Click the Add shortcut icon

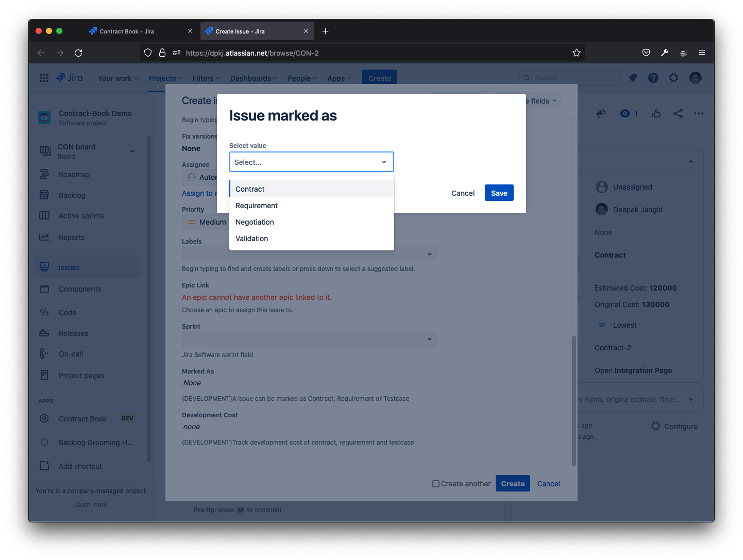[x=44, y=466]
